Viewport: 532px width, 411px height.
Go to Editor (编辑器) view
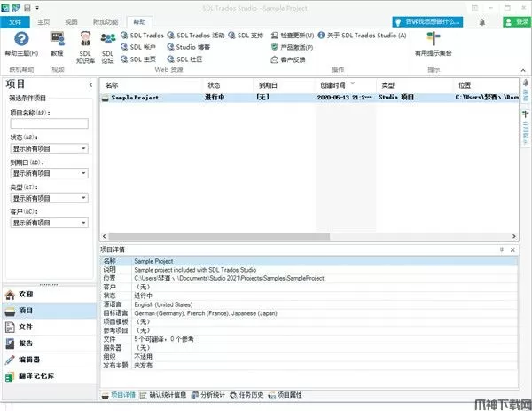tap(50, 360)
